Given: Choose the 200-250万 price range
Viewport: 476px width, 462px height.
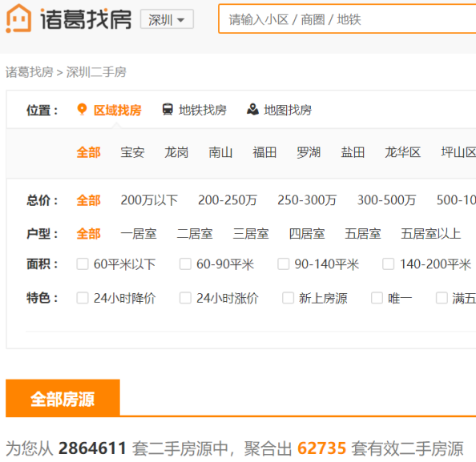Looking at the screenshot, I should 228,200.
